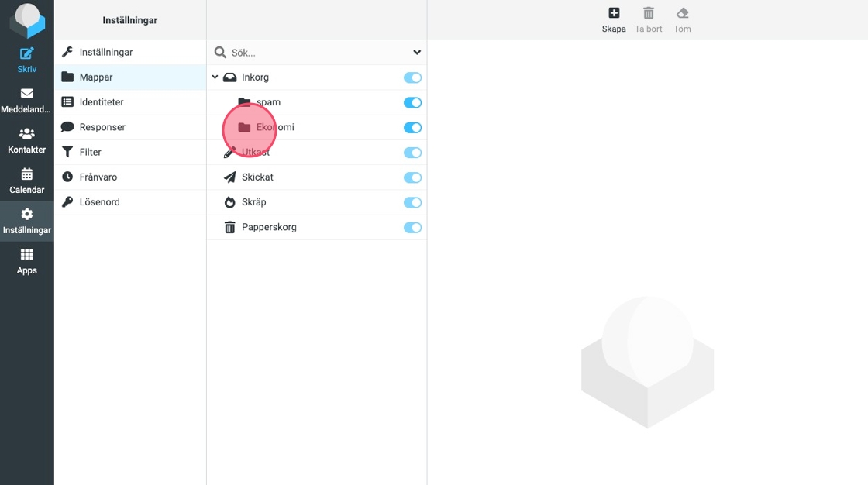
Task: Toggle subscription switch for Papperskorg
Action: pyautogui.click(x=412, y=228)
